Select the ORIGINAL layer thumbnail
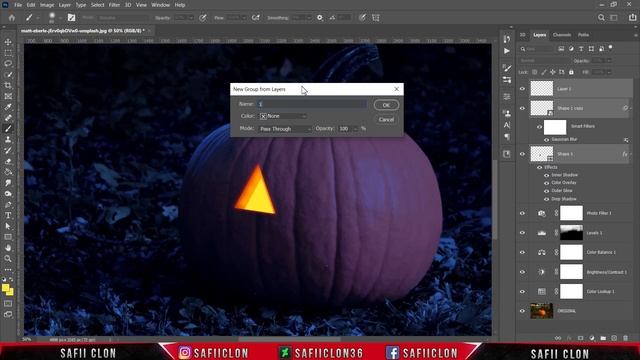Image resolution: width=640 pixels, height=360 pixels. click(541, 311)
